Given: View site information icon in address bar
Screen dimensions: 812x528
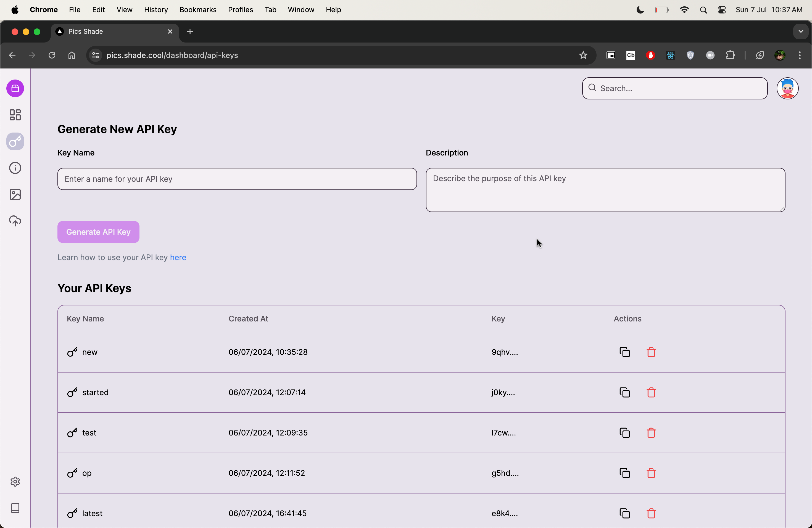Looking at the screenshot, I should coord(96,55).
